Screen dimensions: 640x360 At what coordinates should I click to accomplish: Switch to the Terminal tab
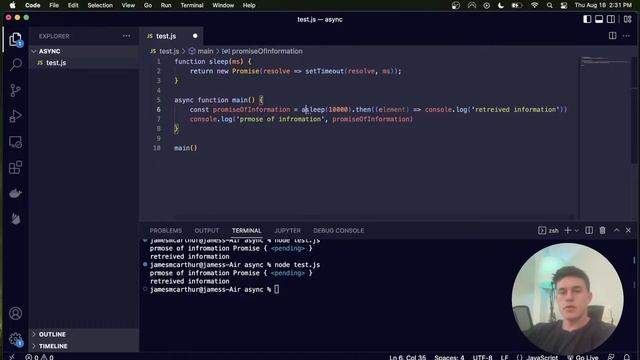(x=247, y=231)
